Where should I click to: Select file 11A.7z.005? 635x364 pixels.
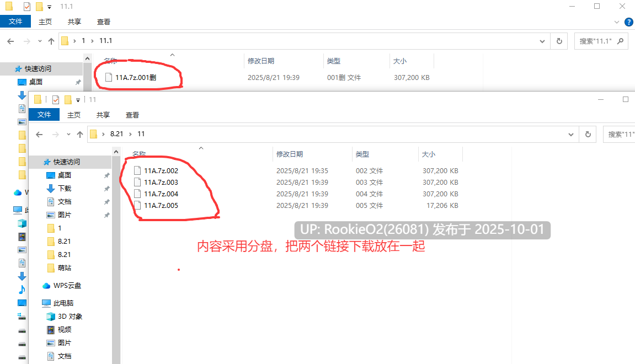click(x=161, y=206)
